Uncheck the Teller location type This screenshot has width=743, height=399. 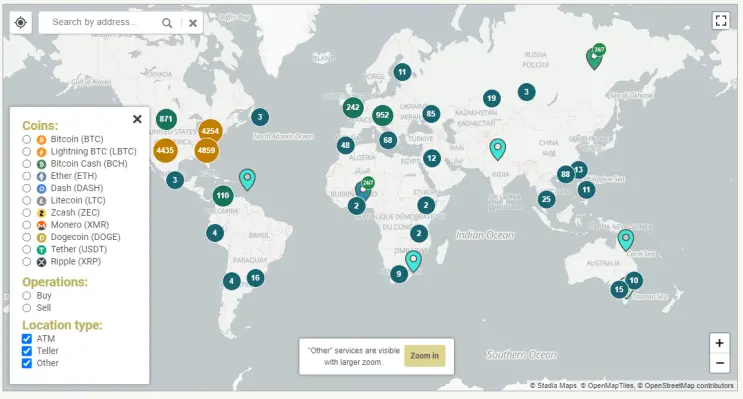27,351
